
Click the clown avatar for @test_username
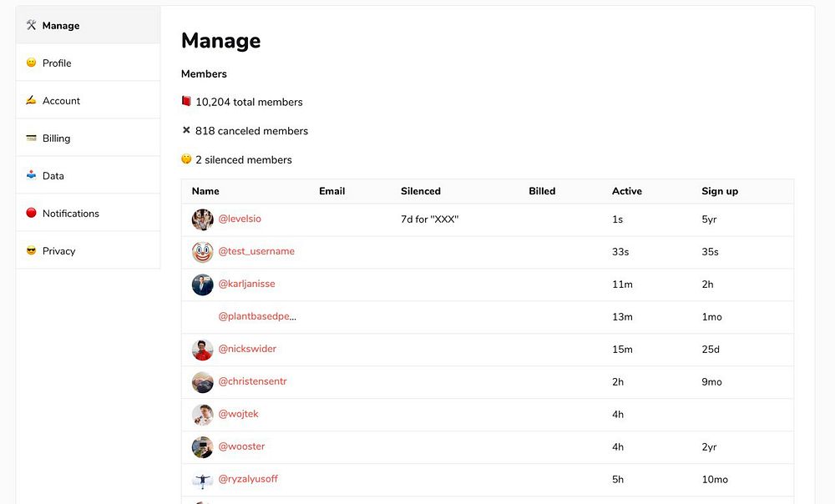tap(202, 252)
